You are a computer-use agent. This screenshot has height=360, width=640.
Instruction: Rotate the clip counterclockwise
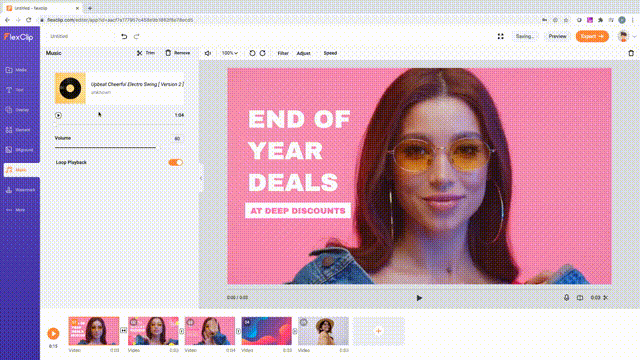(252, 53)
